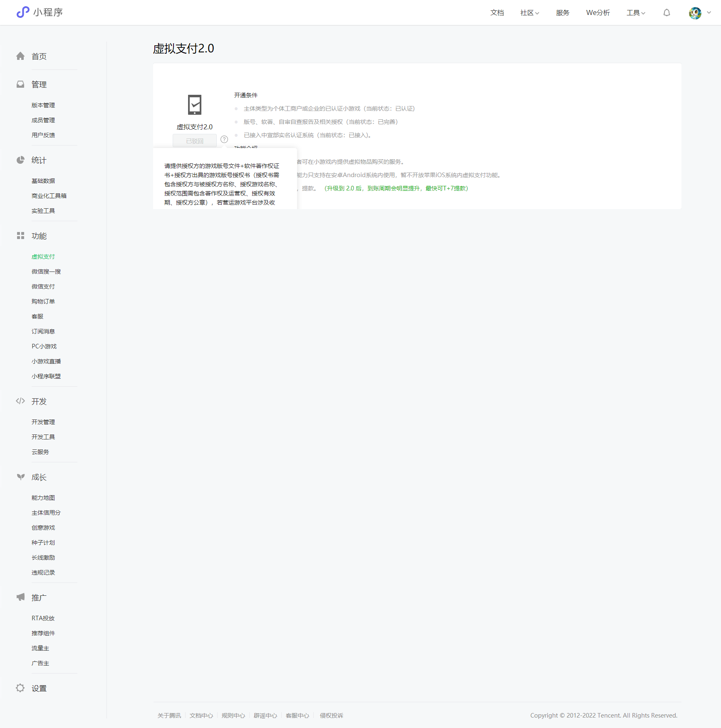Open the 辟谣中心 footer link
Viewport: 721px width, 728px height.
click(x=265, y=716)
